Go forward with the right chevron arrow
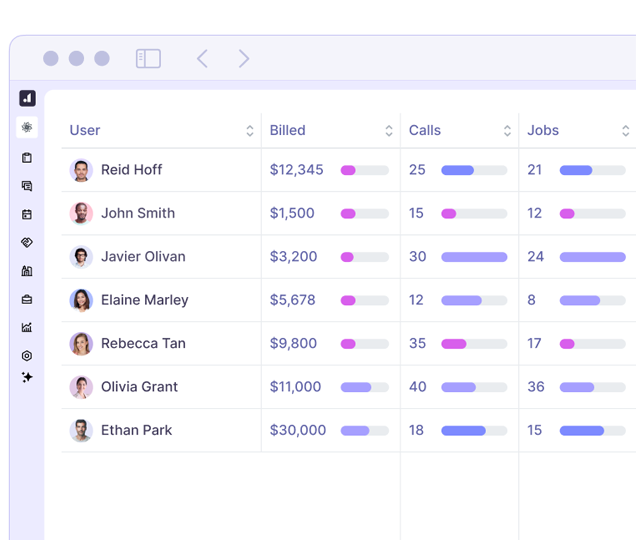 pyautogui.click(x=243, y=59)
